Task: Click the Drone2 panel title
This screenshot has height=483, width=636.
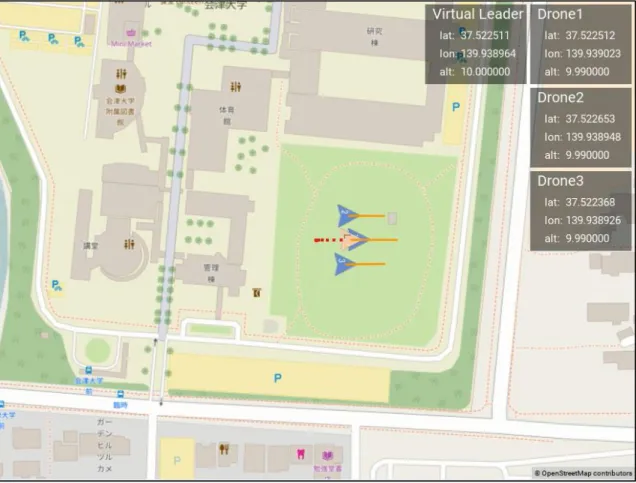Action: (560, 98)
